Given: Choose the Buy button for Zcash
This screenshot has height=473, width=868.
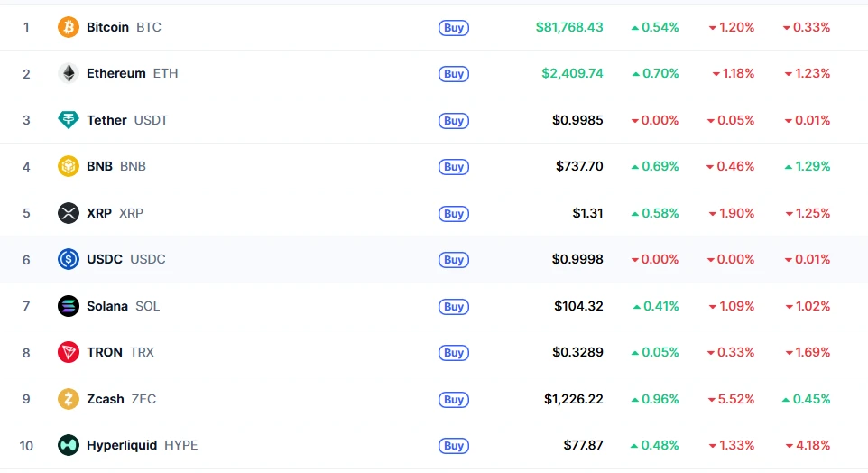Looking at the screenshot, I should [454, 399].
